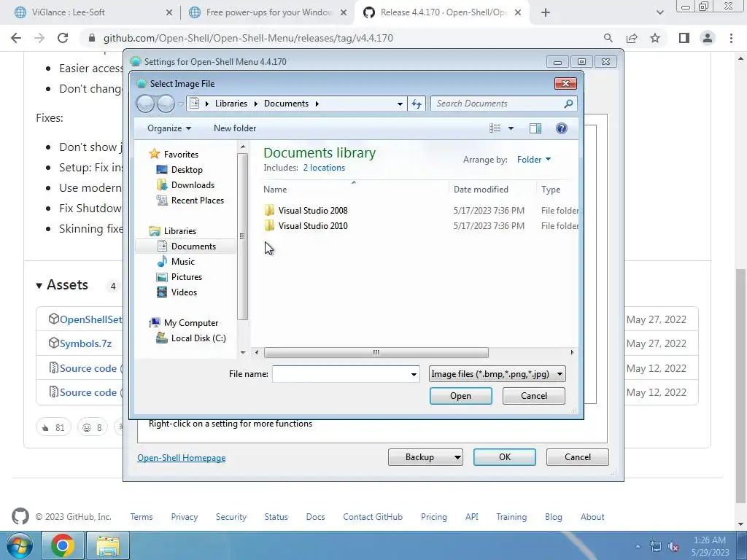
Task: Click Chrome icon on taskbar
Action: point(63,545)
